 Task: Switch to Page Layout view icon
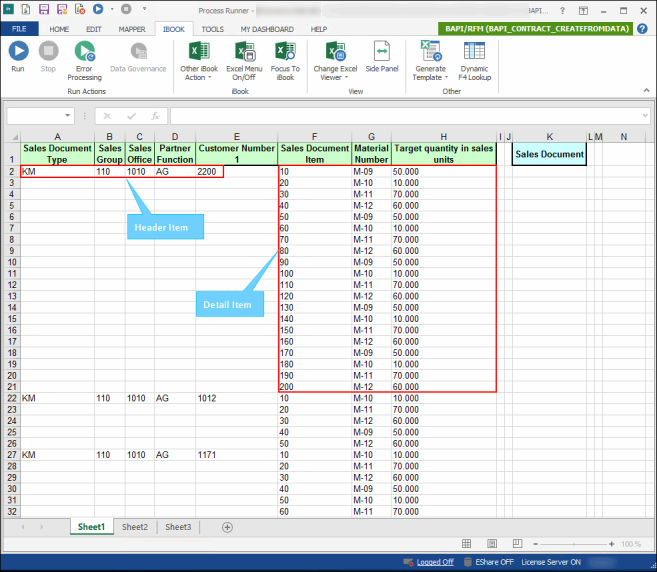tap(492, 544)
